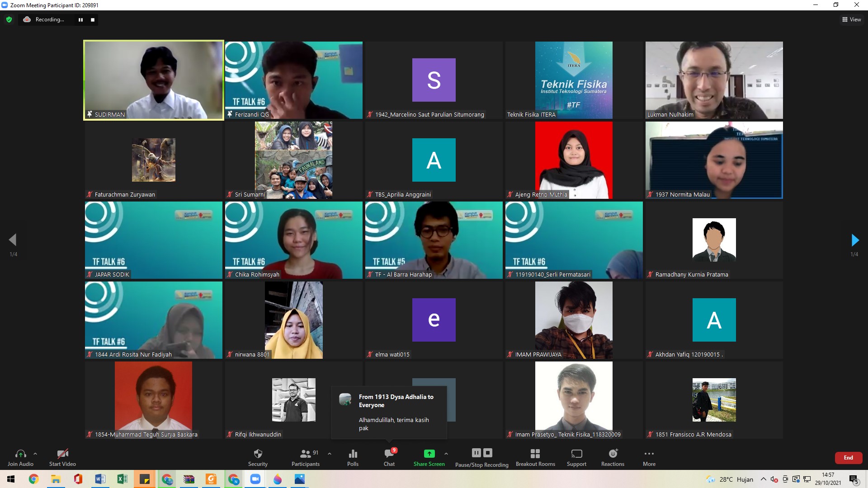
Task: Click the Support toolbar icon
Action: pyautogui.click(x=576, y=457)
